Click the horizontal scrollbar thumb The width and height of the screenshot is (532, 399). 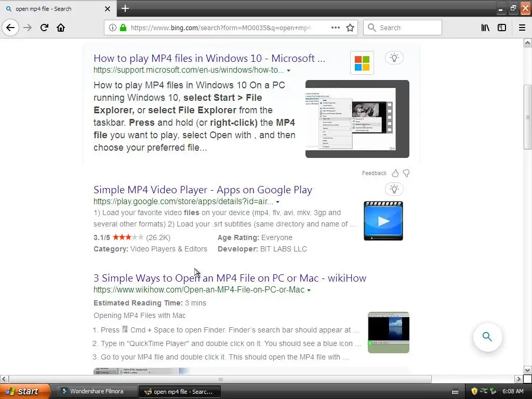220,379
